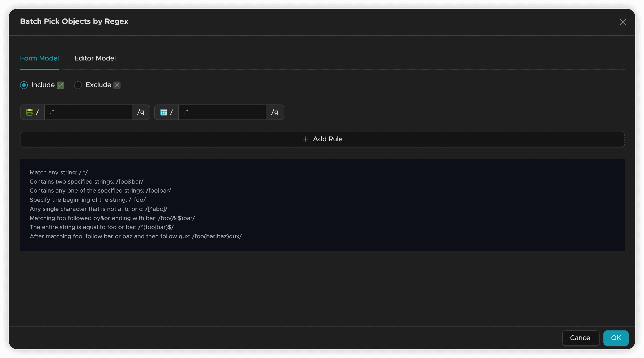This screenshot has width=644, height=358.
Task: Click the 'Match any string' example line
Action: 58,172
